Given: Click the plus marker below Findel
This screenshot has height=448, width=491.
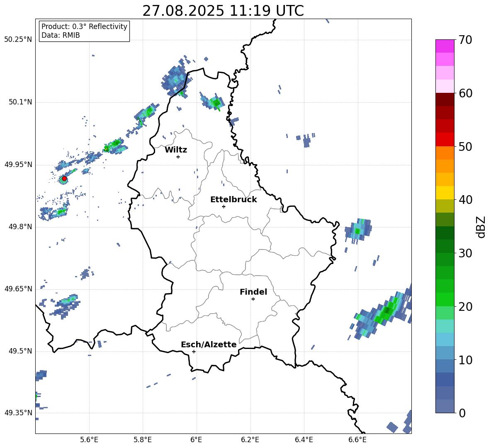Looking at the screenshot, I should pyautogui.click(x=253, y=299).
